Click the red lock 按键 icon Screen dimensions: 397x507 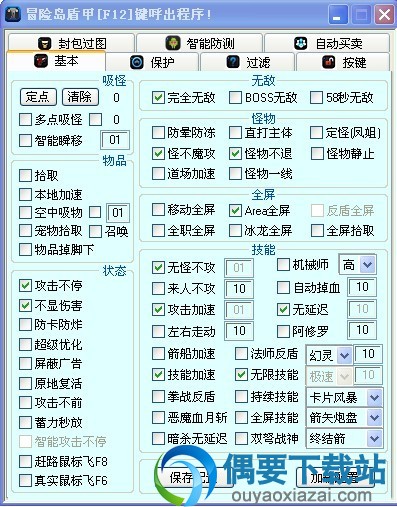point(329,62)
